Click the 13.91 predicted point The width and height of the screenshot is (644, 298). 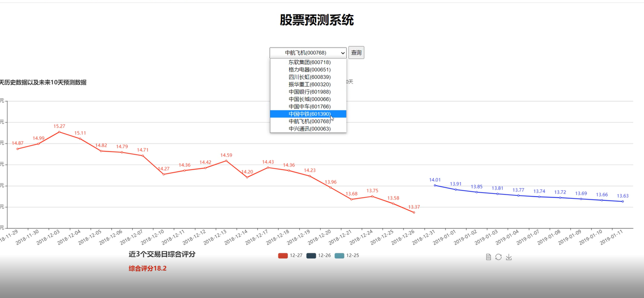[456, 189]
